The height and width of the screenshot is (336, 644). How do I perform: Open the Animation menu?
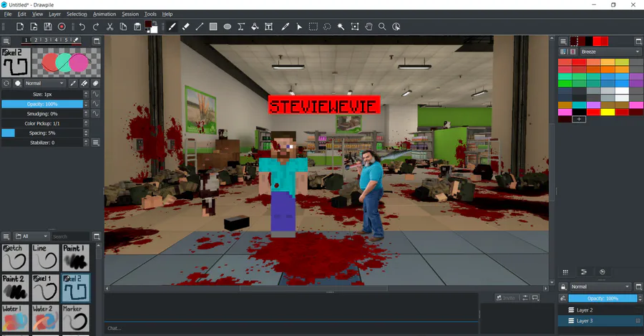pyautogui.click(x=104, y=14)
